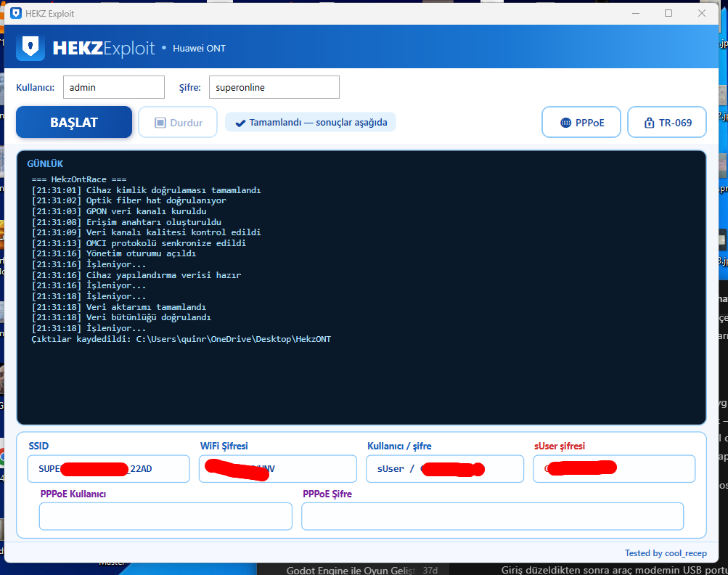
Task: Click the PPPoE Şifre empty field
Action: [493, 516]
